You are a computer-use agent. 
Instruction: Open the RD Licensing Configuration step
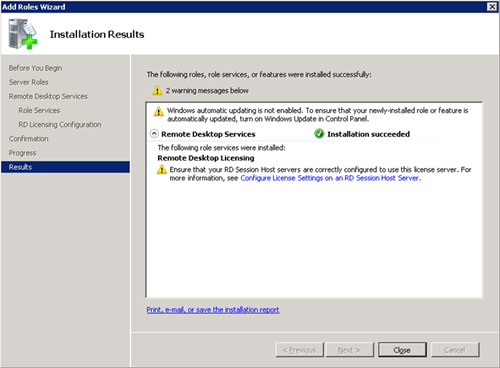pos(60,125)
